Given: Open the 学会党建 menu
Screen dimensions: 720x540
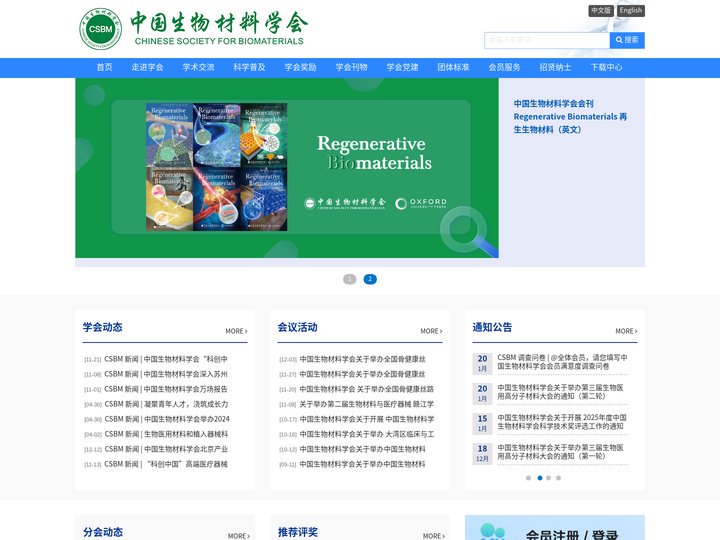Looking at the screenshot, I should click(402, 68).
